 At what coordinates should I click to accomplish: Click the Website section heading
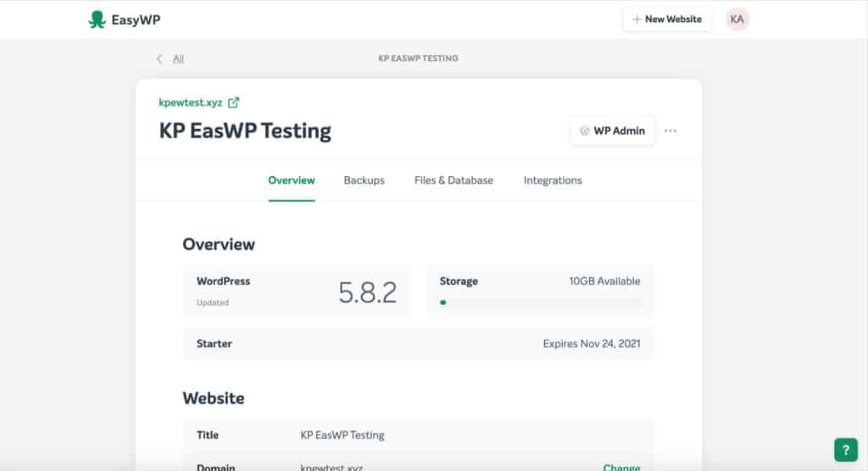(x=214, y=398)
